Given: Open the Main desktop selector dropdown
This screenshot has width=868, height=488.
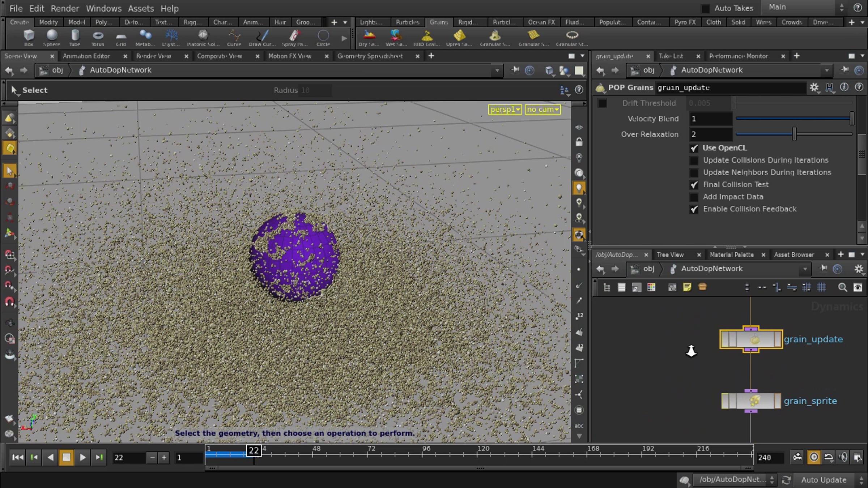Looking at the screenshot, I should point(806,8).
